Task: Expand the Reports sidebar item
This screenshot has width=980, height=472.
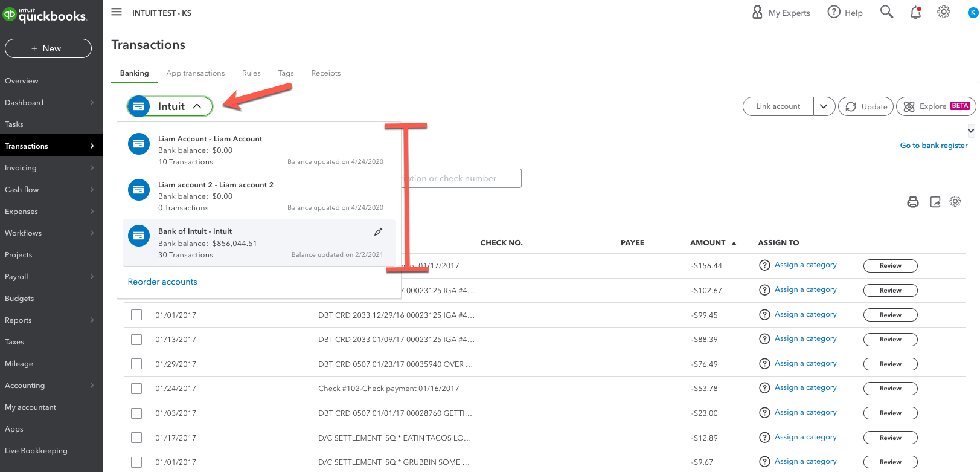Action: [92, 320]
